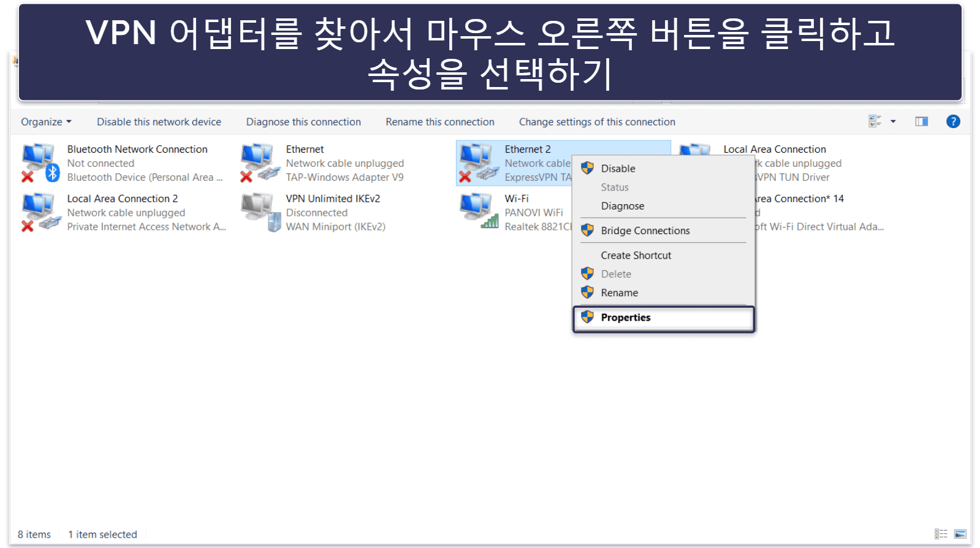Viewport: 980px width, 548px height.
Task: Choose Diagnose in the context menu
Action: pos(663,206)
